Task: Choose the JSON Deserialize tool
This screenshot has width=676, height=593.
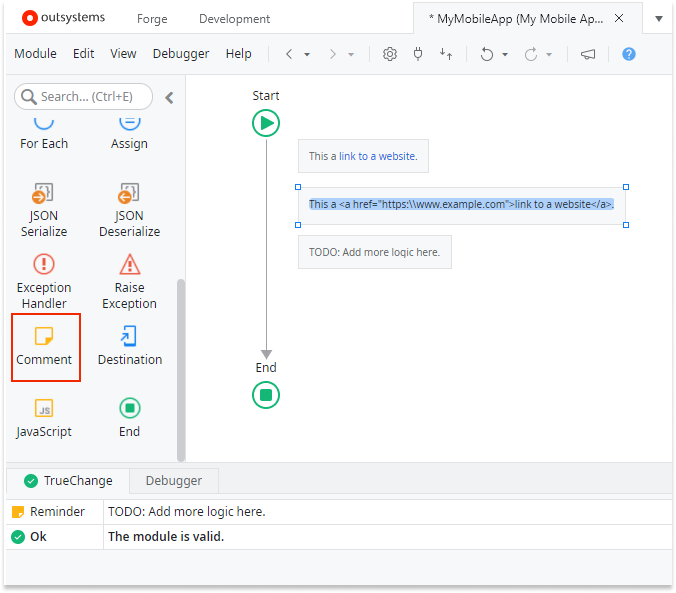Action: pos(129,208)
